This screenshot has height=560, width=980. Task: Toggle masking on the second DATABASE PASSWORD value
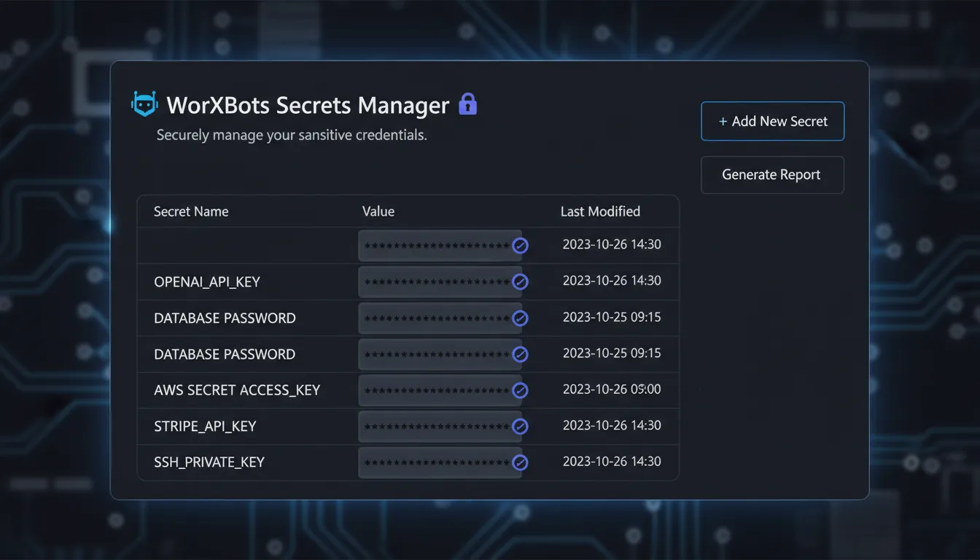click(520, 354)
